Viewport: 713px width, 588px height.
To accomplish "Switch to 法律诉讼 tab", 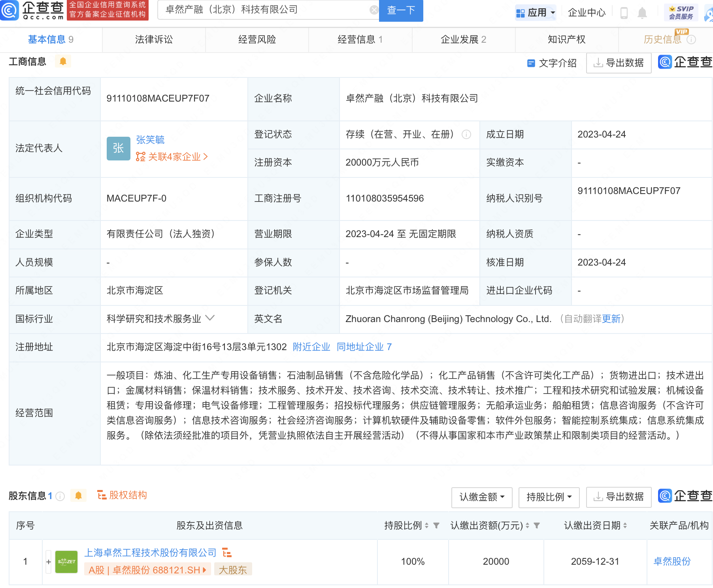I will [x=154, y=40].
